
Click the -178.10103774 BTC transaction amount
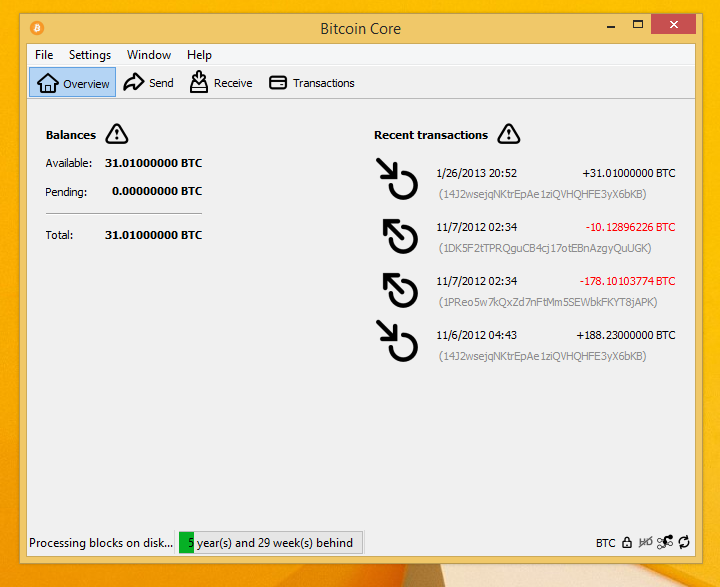pos(627,281)
